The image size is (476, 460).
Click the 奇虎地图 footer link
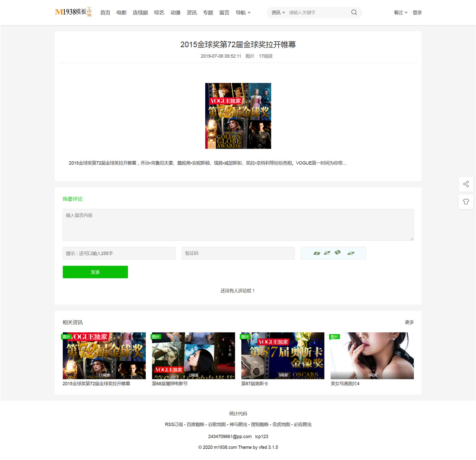281,424
